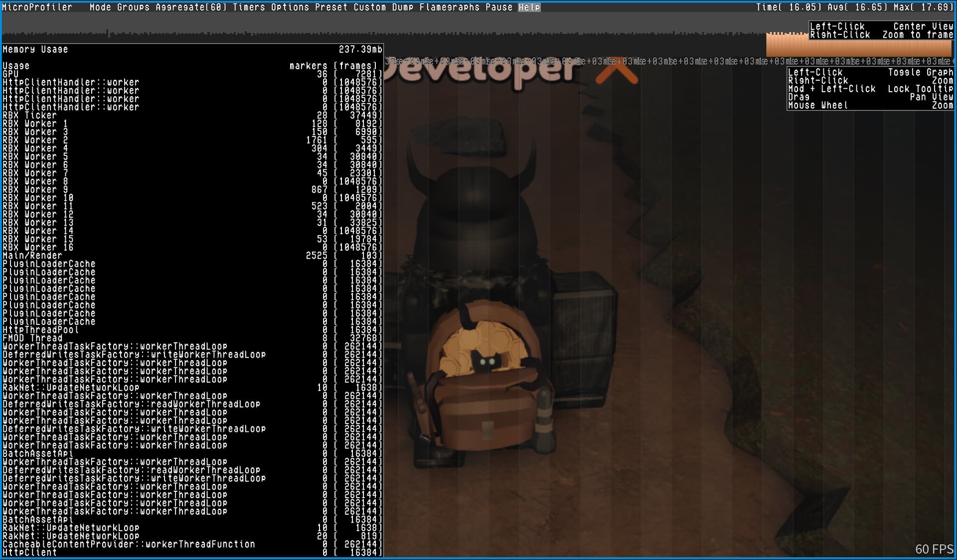Open the Options menu
The width and height of the screenshot is (957, 560).
(x=290, y=7)
